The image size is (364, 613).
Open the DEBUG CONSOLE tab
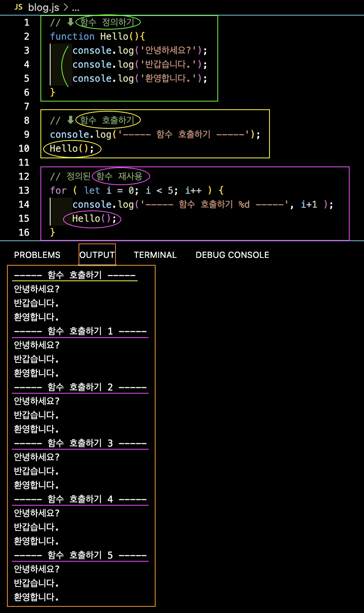click(233, 255)
